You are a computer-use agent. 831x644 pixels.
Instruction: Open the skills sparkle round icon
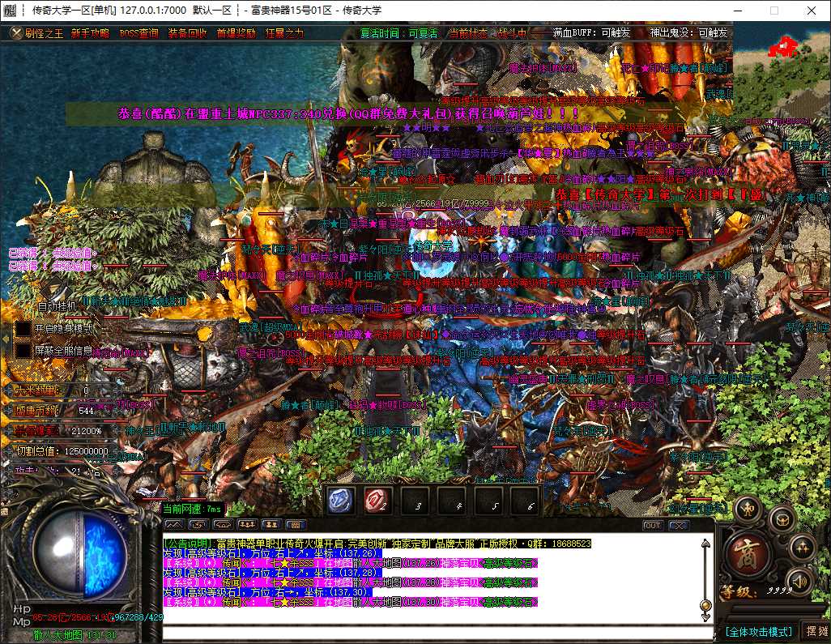point(802,547)
